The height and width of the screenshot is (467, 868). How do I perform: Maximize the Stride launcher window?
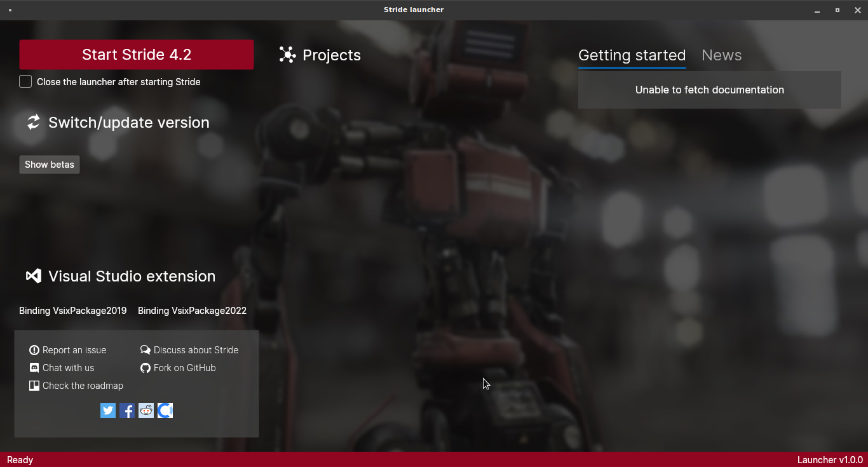837,10
